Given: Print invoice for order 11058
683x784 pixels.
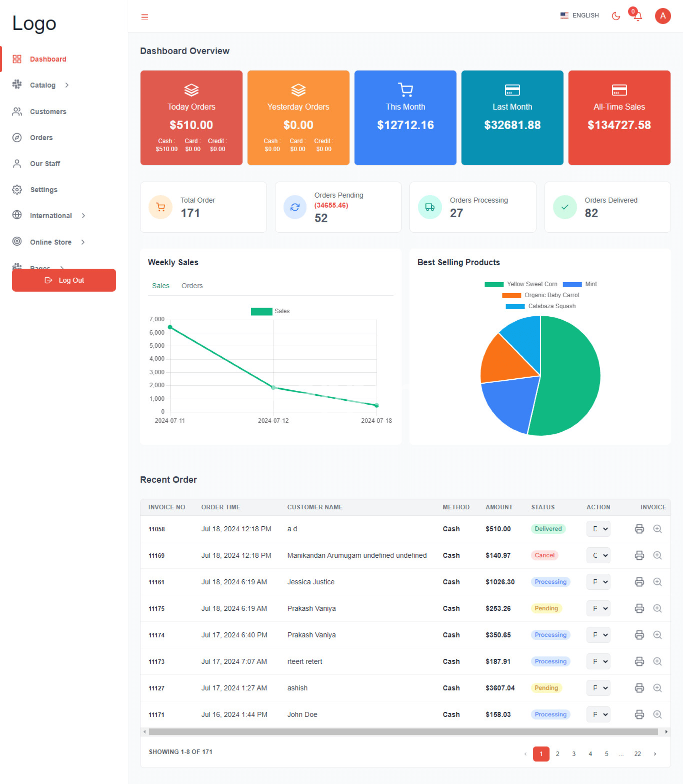Looking at the screenshot, I should [x=639, y=529].
